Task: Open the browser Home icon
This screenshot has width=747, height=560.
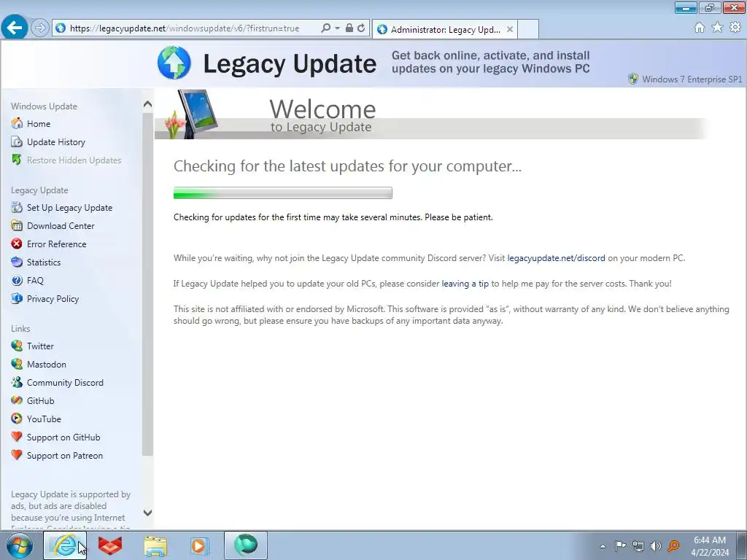Action: pyautogui.click(x=700, y=28)
